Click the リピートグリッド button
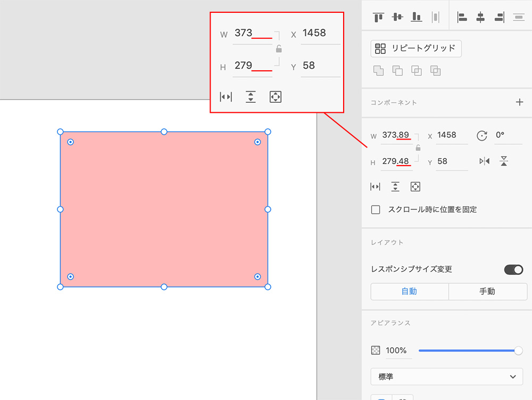532x400 pixels. (416, 48)
